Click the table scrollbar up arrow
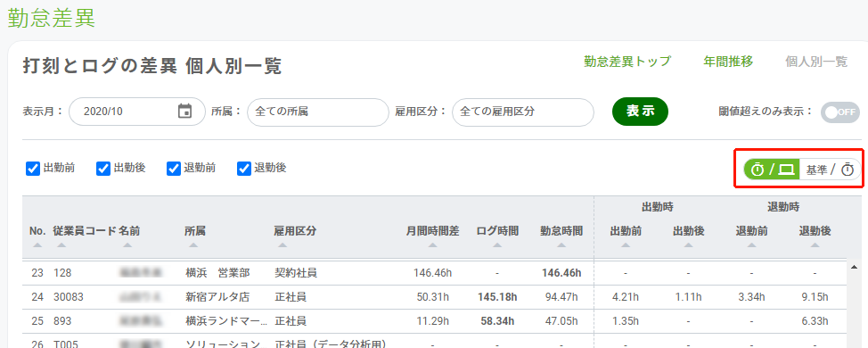The height and width of the screenshot is (348, 868). pyautogui.click(x=854, y=268)
